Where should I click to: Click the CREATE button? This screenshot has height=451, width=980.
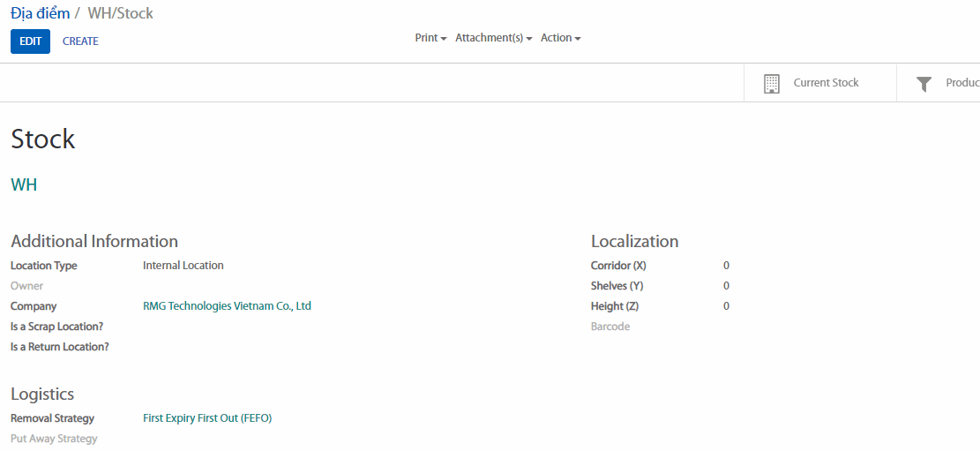[80, 41]
